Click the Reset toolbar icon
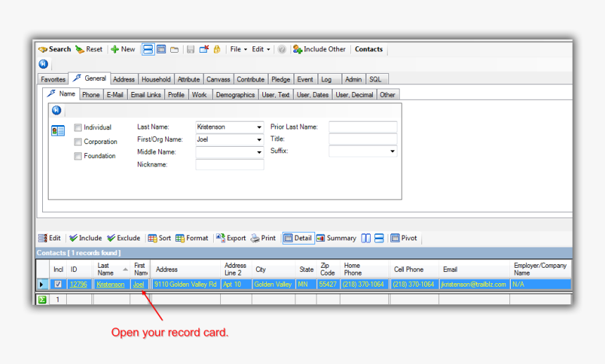The image size is (605, 364). 89,49
